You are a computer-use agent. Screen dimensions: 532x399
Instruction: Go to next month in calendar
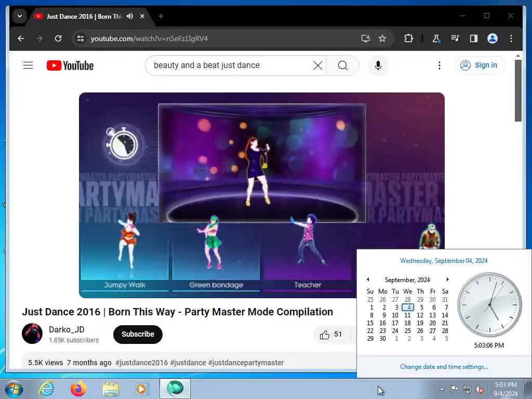pos(447,280)
